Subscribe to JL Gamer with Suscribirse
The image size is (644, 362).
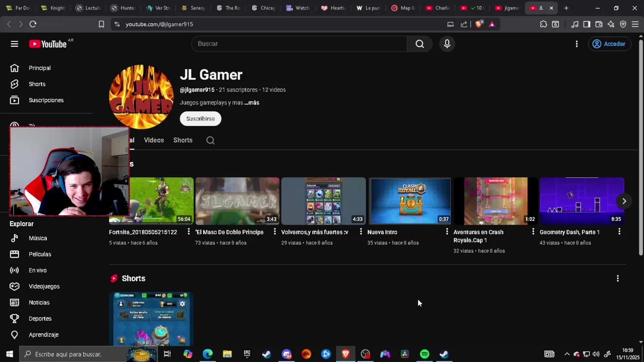(200, 119)
